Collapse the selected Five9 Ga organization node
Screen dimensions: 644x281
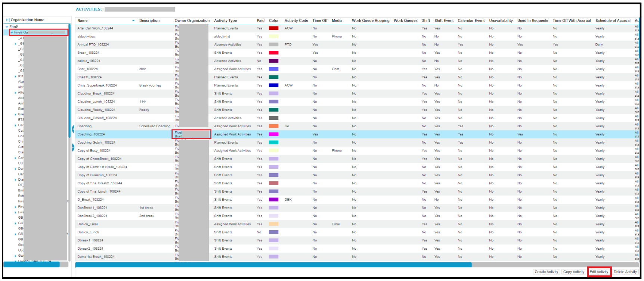pyautogui.click(x=12, y=32)
